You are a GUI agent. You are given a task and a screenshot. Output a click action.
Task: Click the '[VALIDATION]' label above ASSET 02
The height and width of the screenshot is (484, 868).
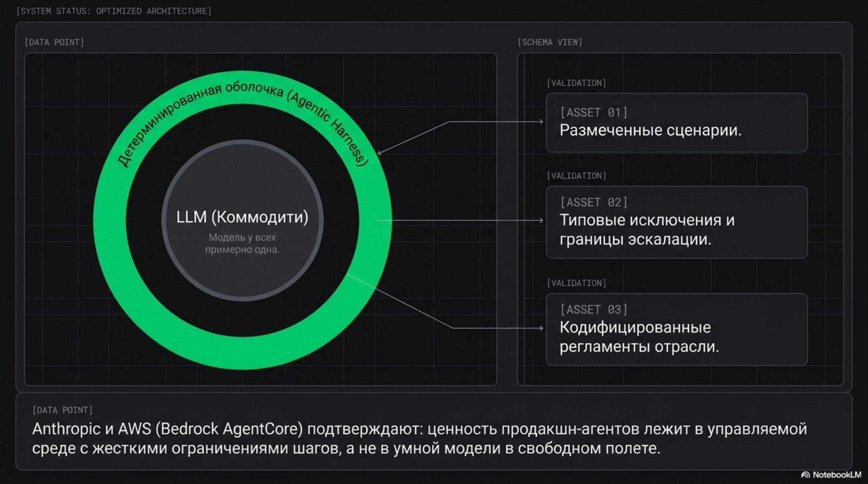point(576,176)
